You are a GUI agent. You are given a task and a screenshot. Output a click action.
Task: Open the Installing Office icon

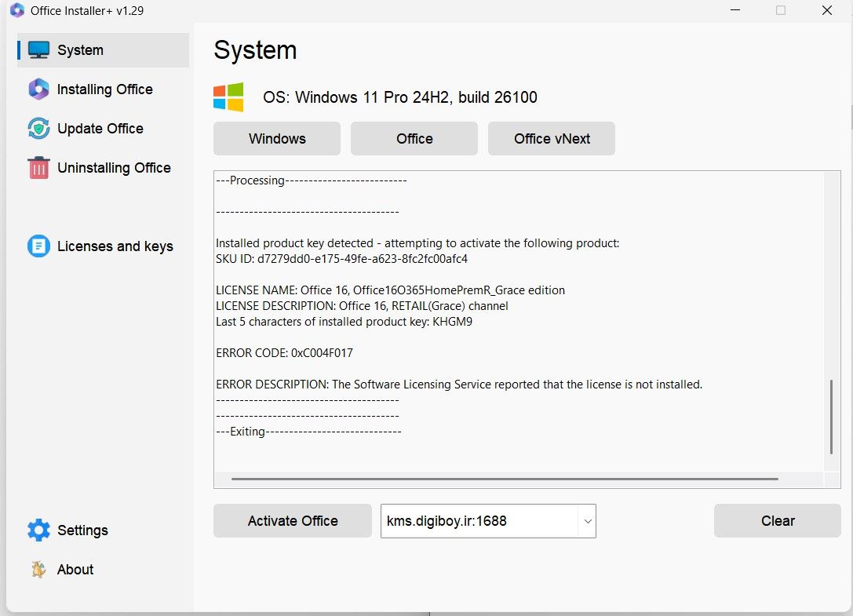pyautogui.click(x=38, y=89)
